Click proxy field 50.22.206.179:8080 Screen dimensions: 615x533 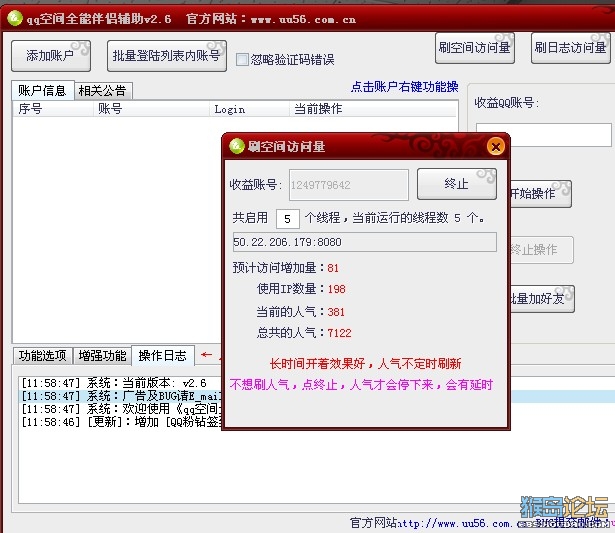point(364,242)
